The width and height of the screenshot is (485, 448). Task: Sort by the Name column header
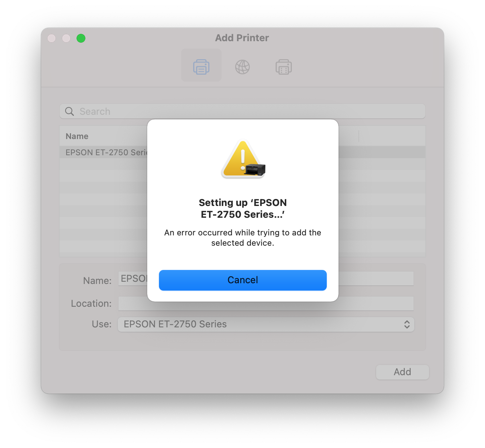click(77, 136)
